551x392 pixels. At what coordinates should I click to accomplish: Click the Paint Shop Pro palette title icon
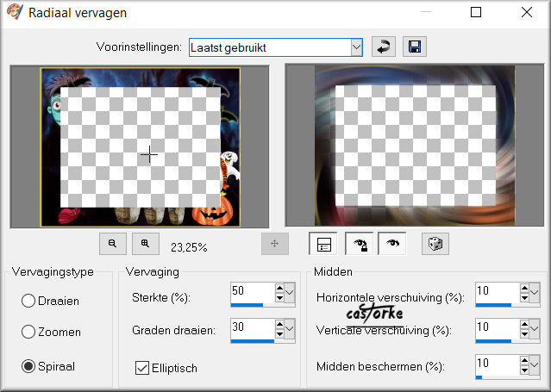pos(15,12)
